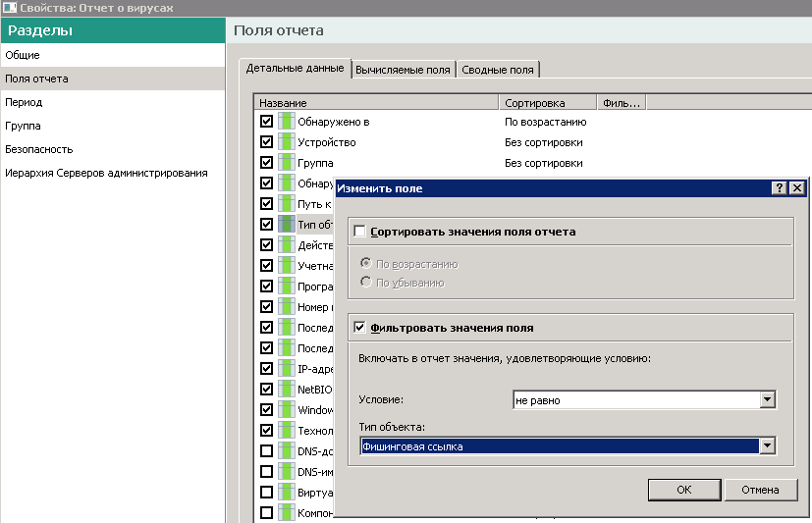Select the Период section in sidebar
The height and width of the screenshot is (523, 812).
pyautogui.click(x=24, y=102)
